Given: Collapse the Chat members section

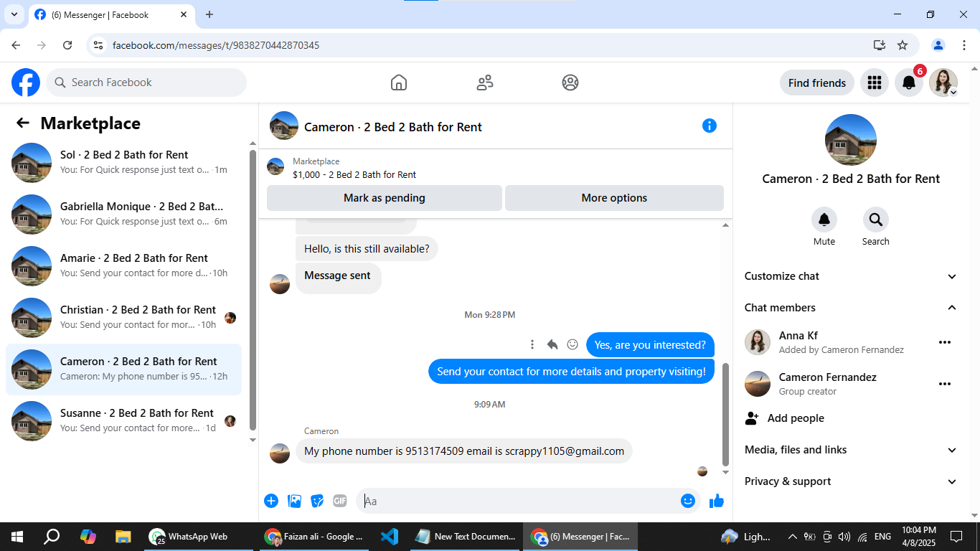Looking at the screenshot, I should pos(851,308).
